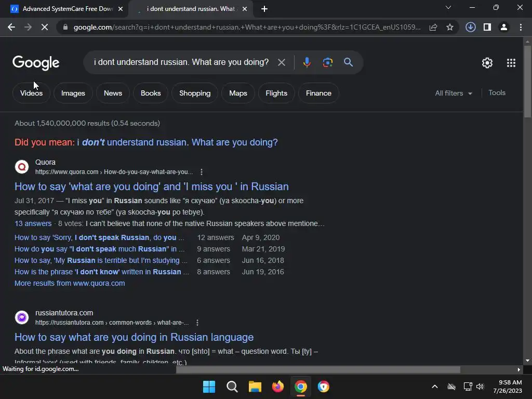Open File Explorer from taskbar
Image resolution: width=532 pixels, height=399 pixels.
255,387
